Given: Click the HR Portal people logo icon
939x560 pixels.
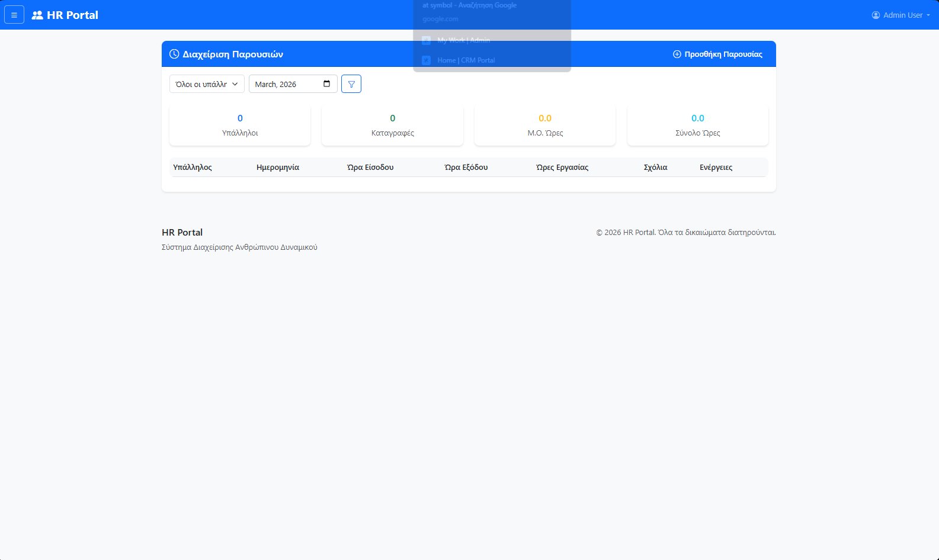Looking at the screenshot, I should 37,15.
